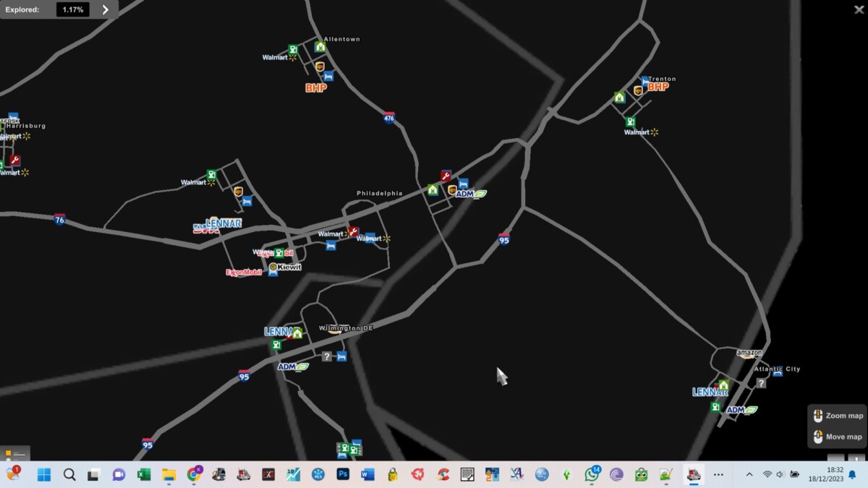This screenshot has width=868, height=488.
Task: Select the rest stop bed icon in Allentown
Action: tap(328, 76)
